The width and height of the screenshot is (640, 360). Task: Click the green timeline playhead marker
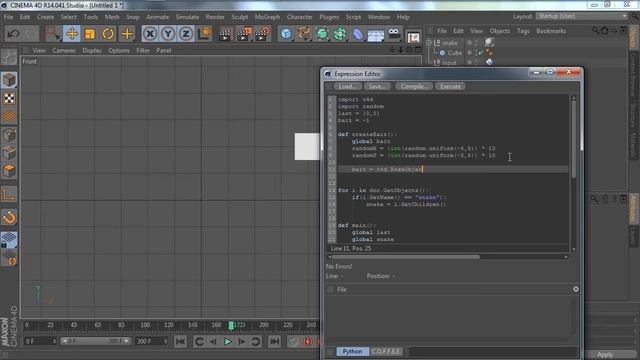pyautogui.click(x=231, y=325)
